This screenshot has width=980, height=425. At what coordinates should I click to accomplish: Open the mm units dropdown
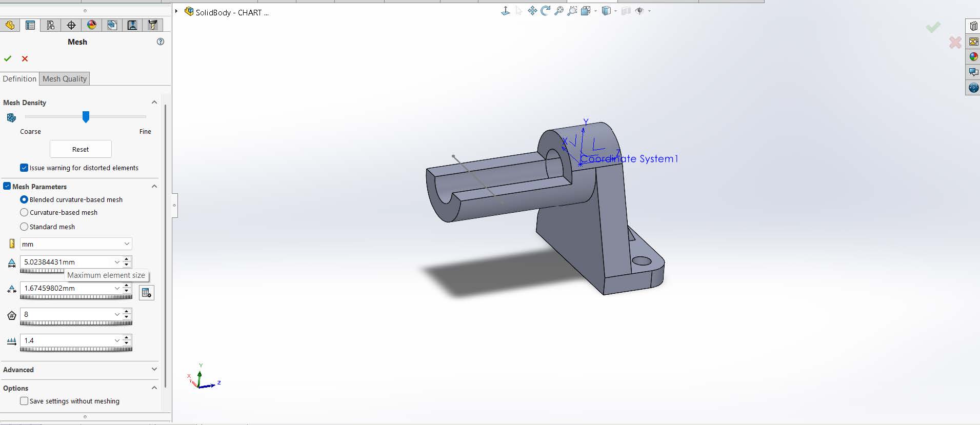click(76, 244)
